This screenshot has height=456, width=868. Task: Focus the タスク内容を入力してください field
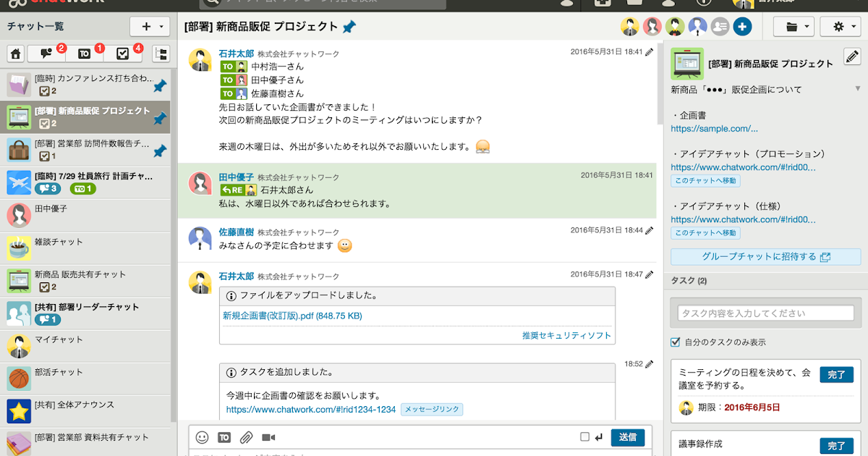point(765,313)
